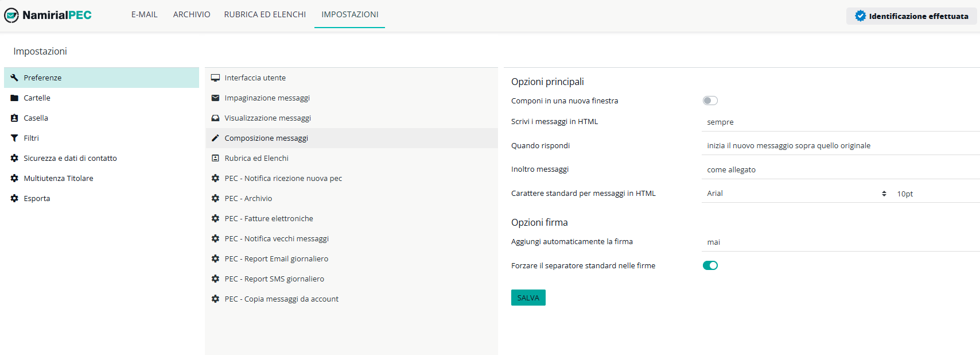Disable Forzare il separatore standard toggle
980x355 pixels.
(x=710, y=265)
